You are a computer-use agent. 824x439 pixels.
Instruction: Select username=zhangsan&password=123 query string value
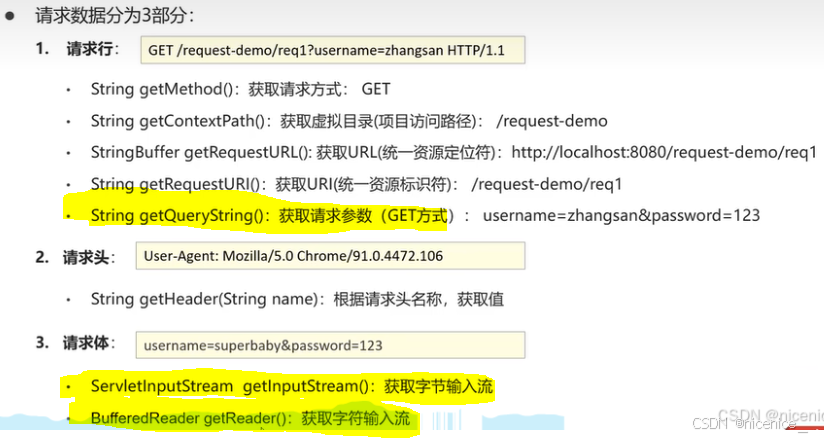pos(621,216)
